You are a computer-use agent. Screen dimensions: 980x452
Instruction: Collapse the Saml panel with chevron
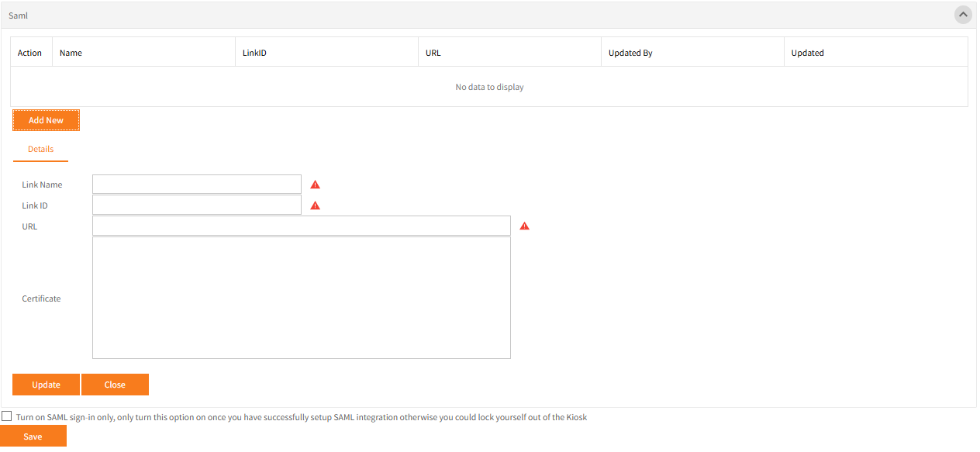pyautogui.click(x=962, y=15)
